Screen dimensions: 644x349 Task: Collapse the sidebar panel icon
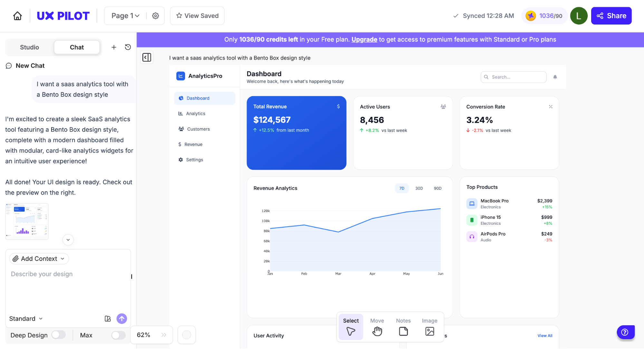point(147,57)
